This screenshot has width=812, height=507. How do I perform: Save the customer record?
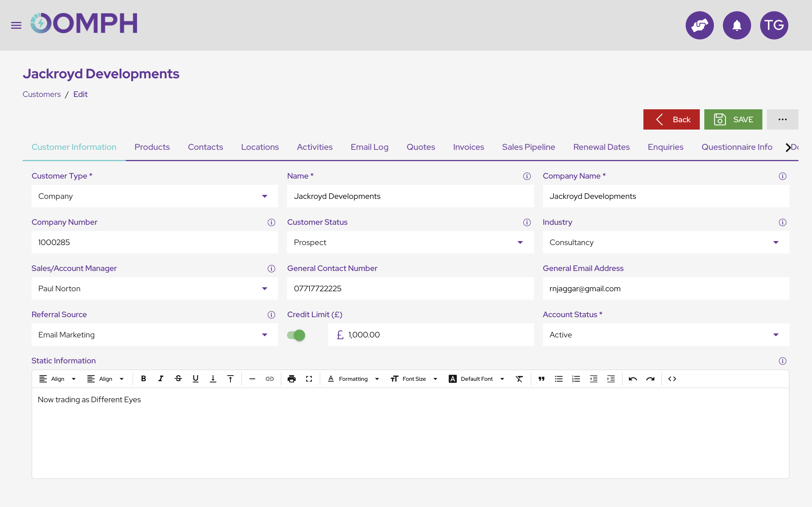coord(734,119)
